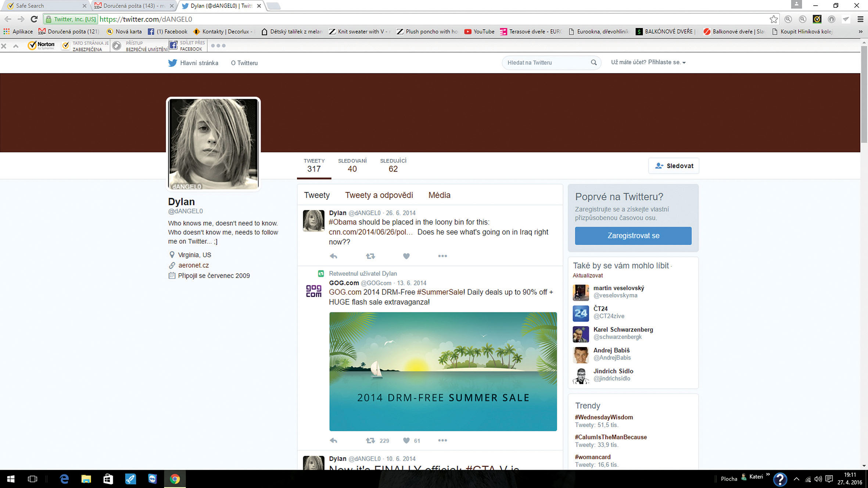Open the (1) Facebook bookmark
This screenshot has width=868, height=488.
point(168,32)
